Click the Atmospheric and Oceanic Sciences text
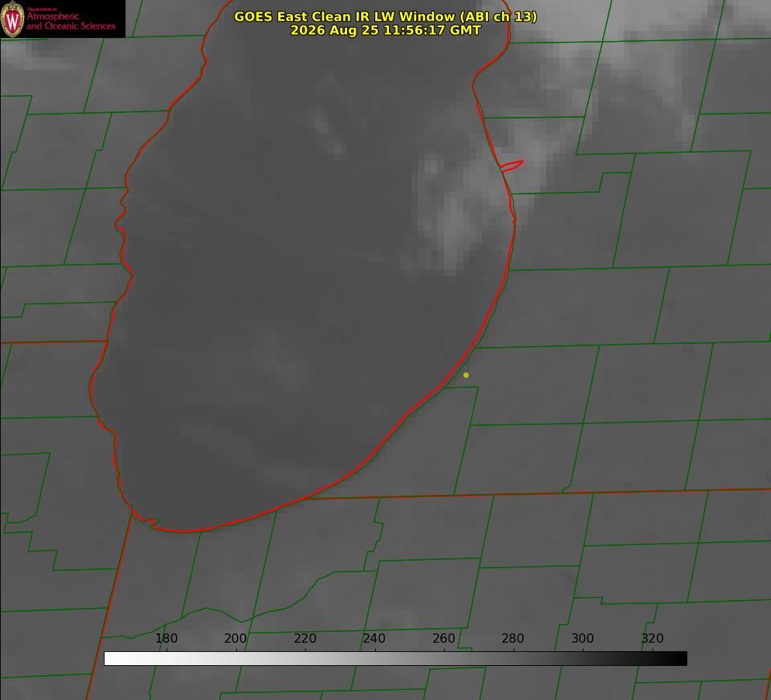The height and width of the screenshot is (700, 771). click(x=71, y=21)
